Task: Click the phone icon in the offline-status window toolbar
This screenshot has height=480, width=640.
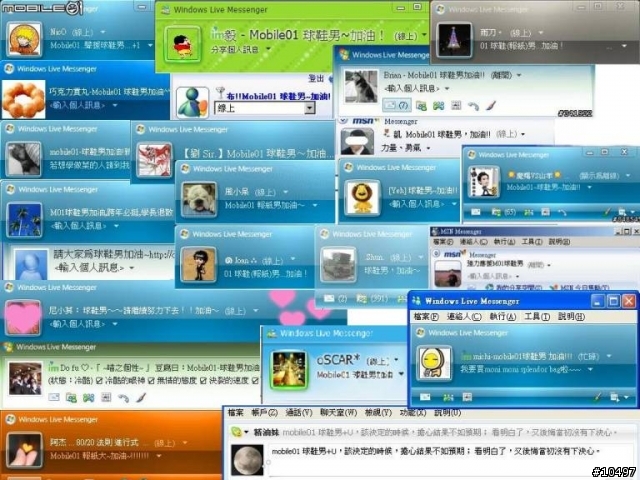Action: [x=562, y=212]
